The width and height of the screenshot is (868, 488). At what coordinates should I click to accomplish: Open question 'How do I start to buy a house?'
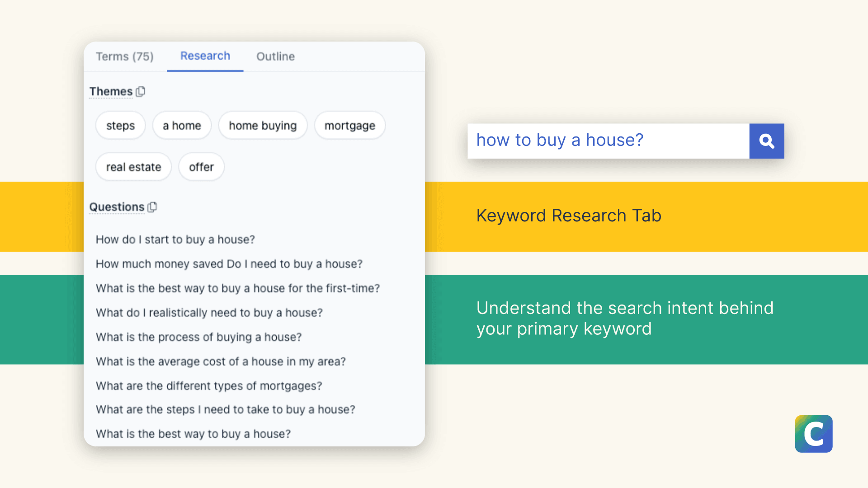pos(175,239)
